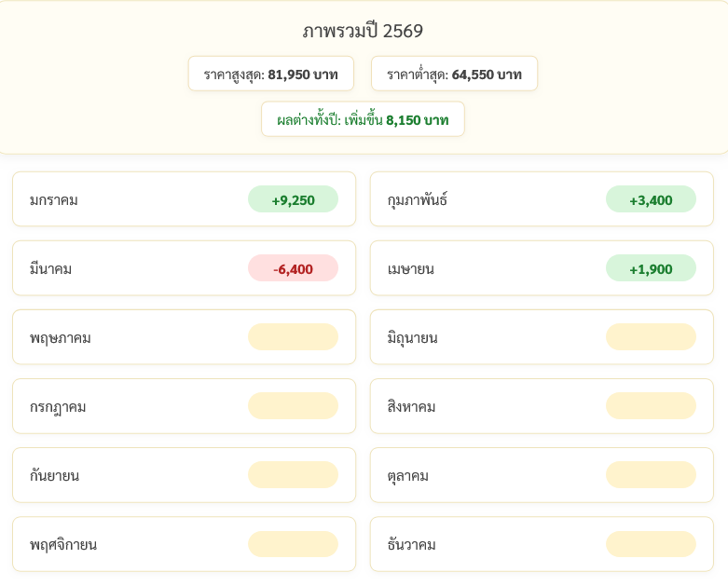Click the -6,400 red badge

pos(293,268)
